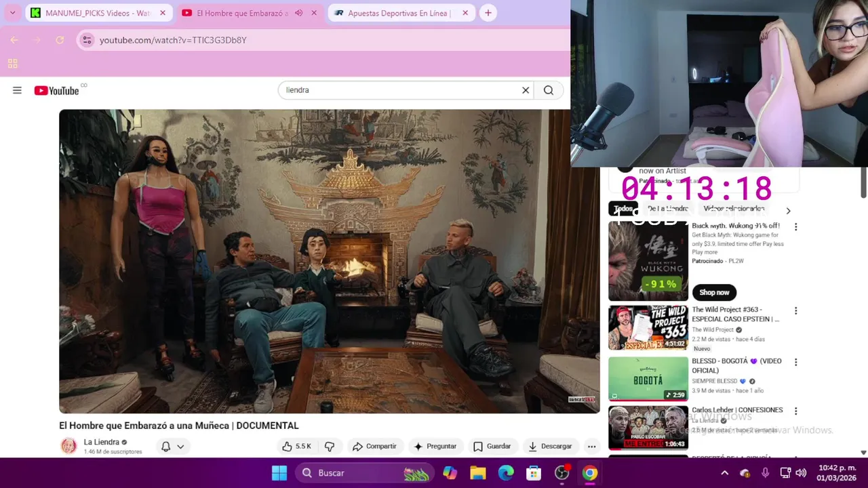Launch Copilot from the taskbar
Image resolution: width=868 pixels, height=488 pixels.
coord(450,473)
